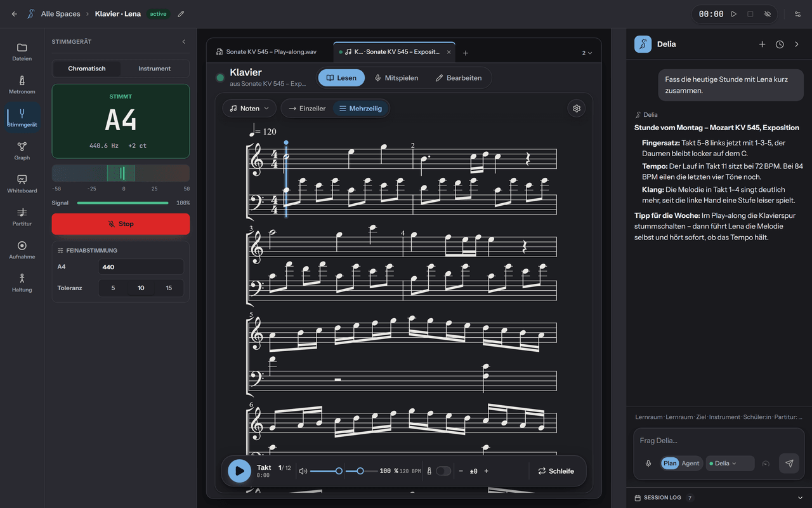Switch tuner to Instrument mode
The width and height of the screenshot is (812, 508).
(155, 69)
